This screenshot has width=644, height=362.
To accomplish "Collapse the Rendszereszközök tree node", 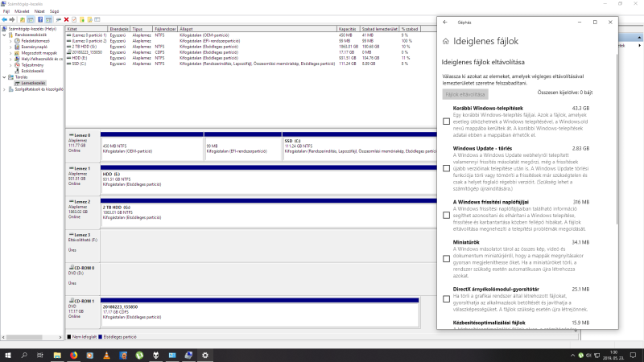I will [x=5, y=35].
